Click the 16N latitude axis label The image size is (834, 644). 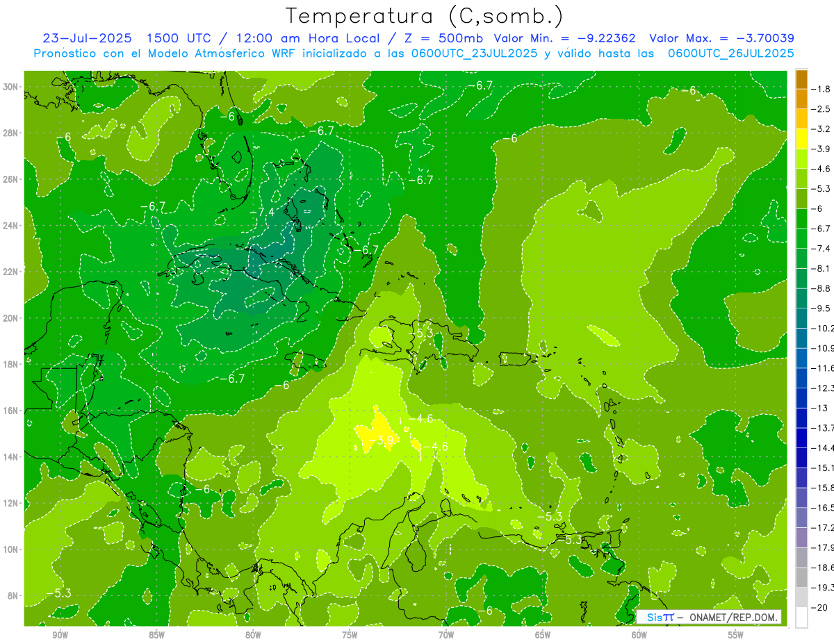point(12,411)
